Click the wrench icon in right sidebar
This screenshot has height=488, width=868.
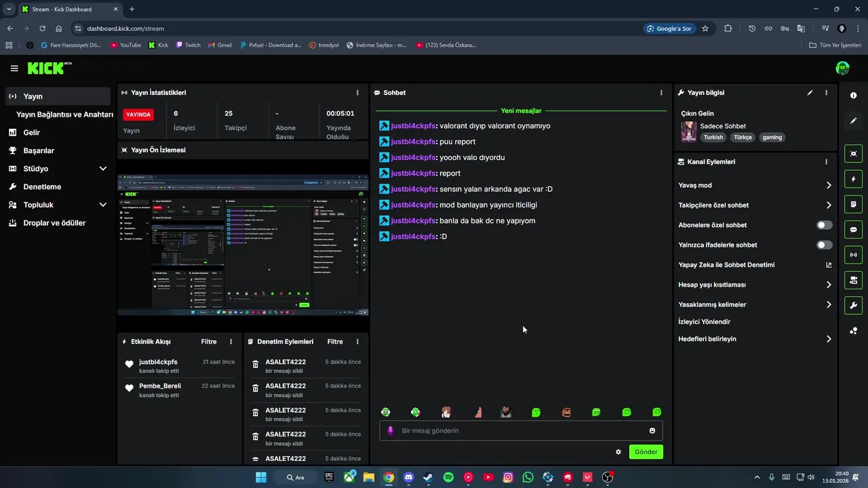click(x=853, y=305)
